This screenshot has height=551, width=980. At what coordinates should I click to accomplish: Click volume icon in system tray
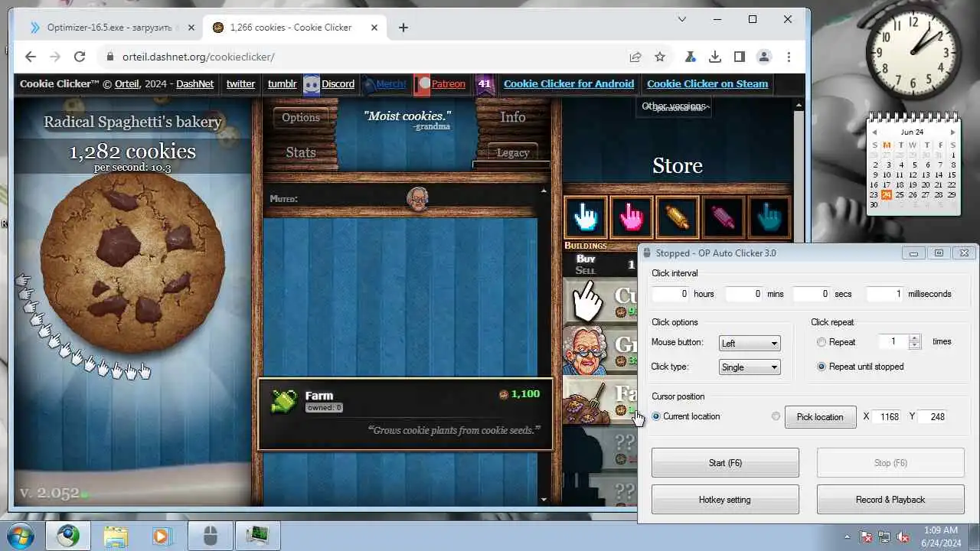[x=903, y=537]
